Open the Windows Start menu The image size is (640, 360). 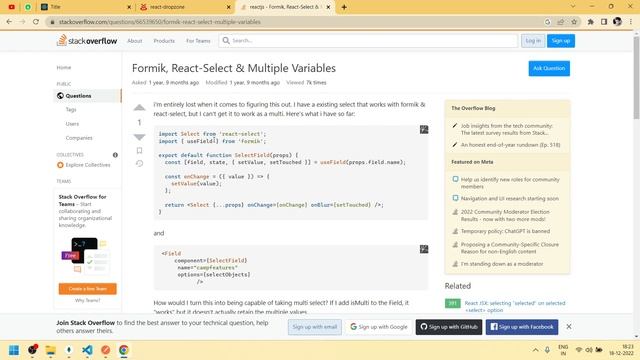tap(14, 350)
